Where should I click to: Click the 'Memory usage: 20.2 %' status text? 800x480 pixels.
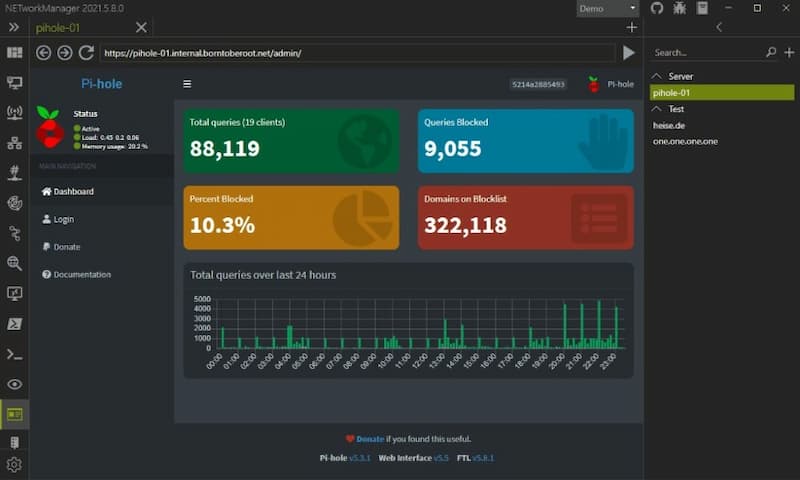115,146
